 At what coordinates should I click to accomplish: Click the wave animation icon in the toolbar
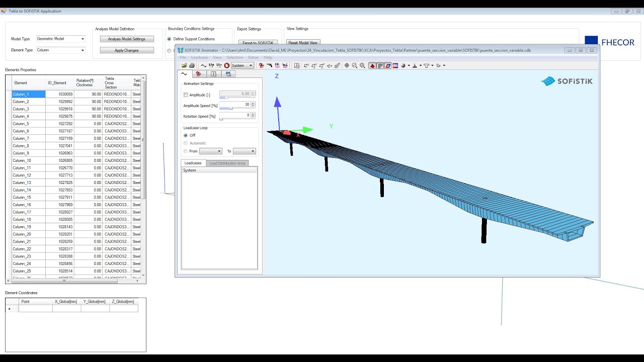click(x=203, y=65)
